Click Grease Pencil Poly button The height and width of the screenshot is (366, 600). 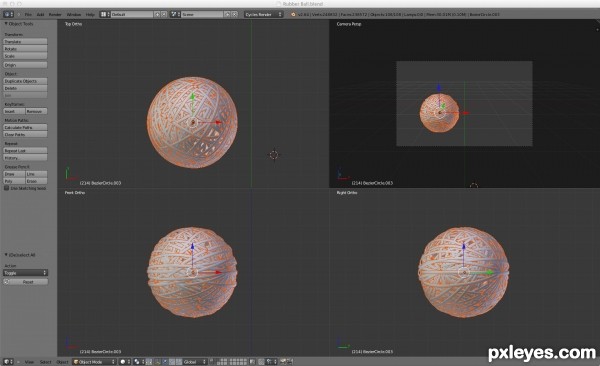14,181
